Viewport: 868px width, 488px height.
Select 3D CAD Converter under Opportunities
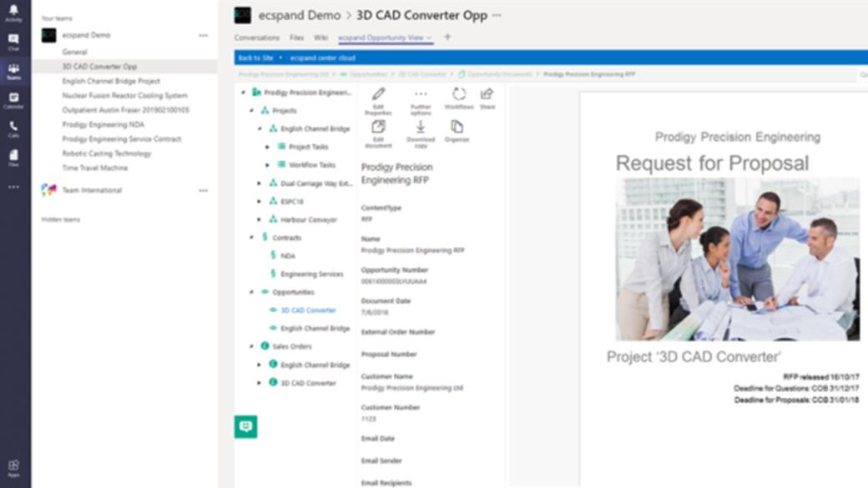[x=308, y=310]
